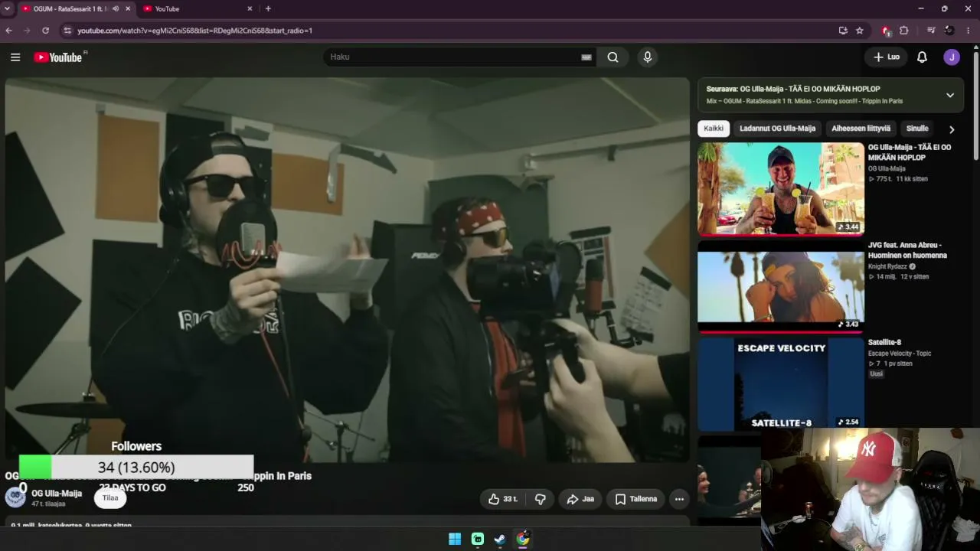Open the Luo create button
980x551 pixels.
click(887, 57)
